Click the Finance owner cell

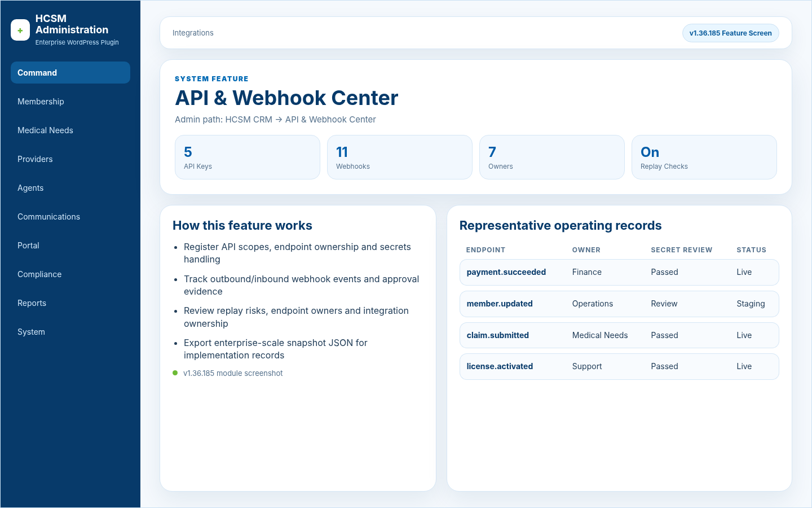(586, 272)
